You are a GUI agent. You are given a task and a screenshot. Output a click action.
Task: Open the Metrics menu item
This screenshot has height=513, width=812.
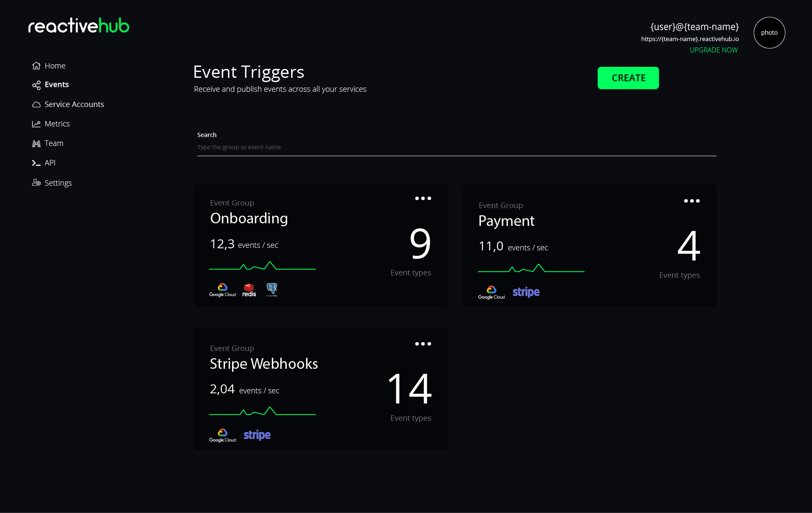click(x=57, y=124)
